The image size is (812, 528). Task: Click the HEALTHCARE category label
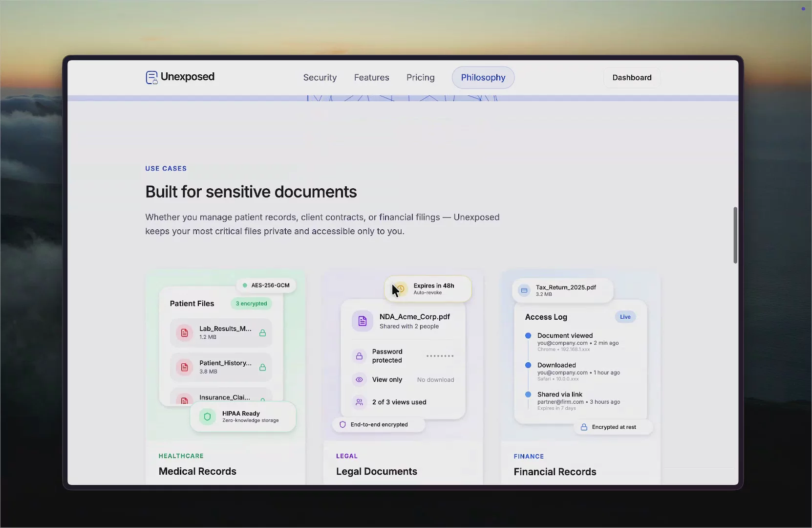point(181,456)
